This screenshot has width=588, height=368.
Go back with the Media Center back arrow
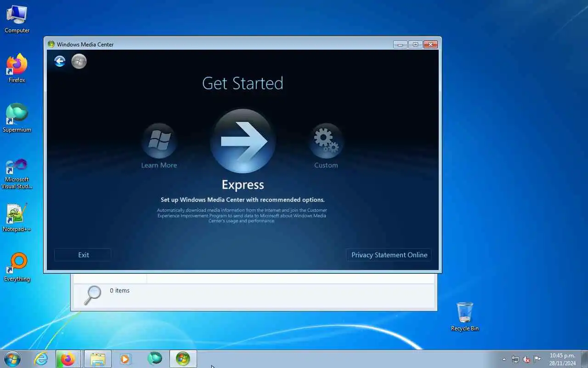pos(60,61)
